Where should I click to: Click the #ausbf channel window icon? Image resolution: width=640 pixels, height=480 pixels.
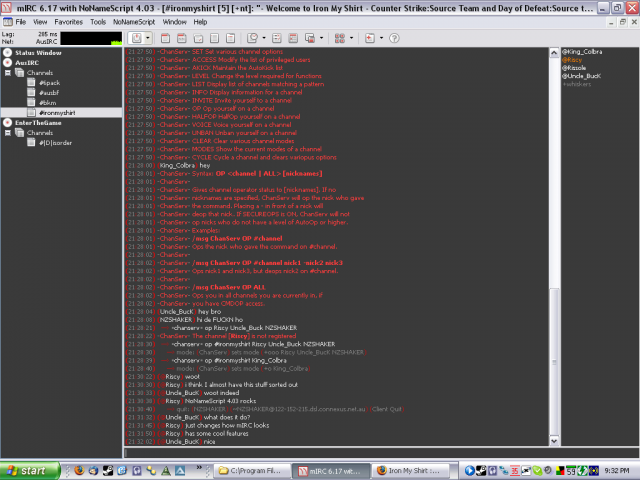click(31, 93)
